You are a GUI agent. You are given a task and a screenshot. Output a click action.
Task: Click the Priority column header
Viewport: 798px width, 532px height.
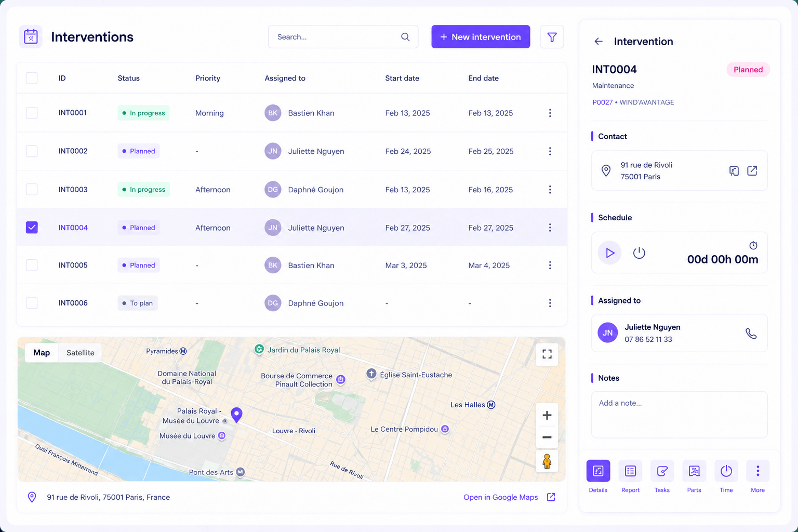[x=208, y=78]
